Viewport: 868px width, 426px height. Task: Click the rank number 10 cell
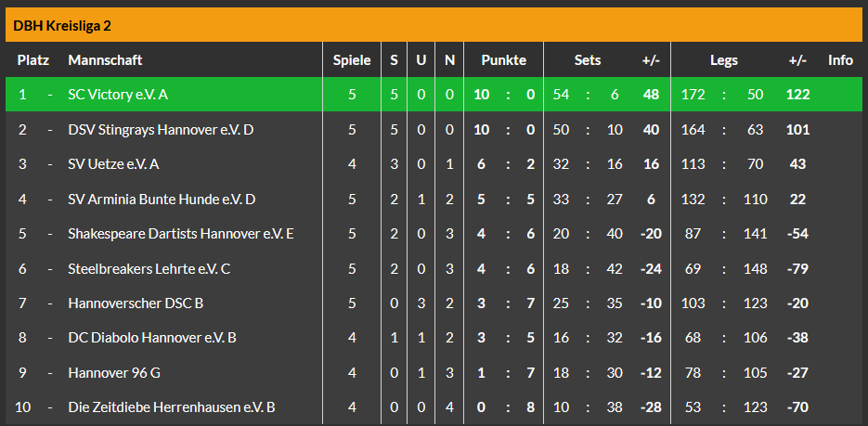pos(23,407)
